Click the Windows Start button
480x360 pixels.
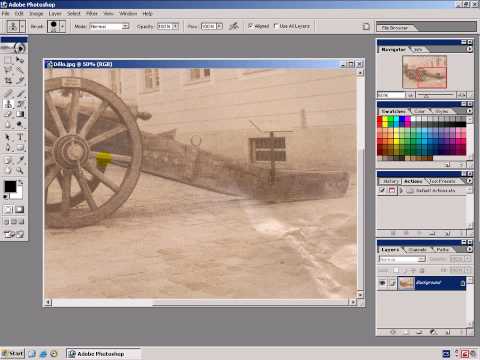click(13, 353)
